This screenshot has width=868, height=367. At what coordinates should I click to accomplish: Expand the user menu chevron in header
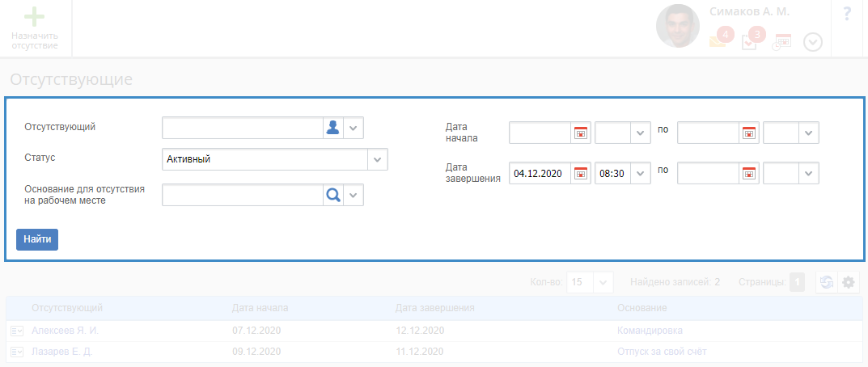813,42
